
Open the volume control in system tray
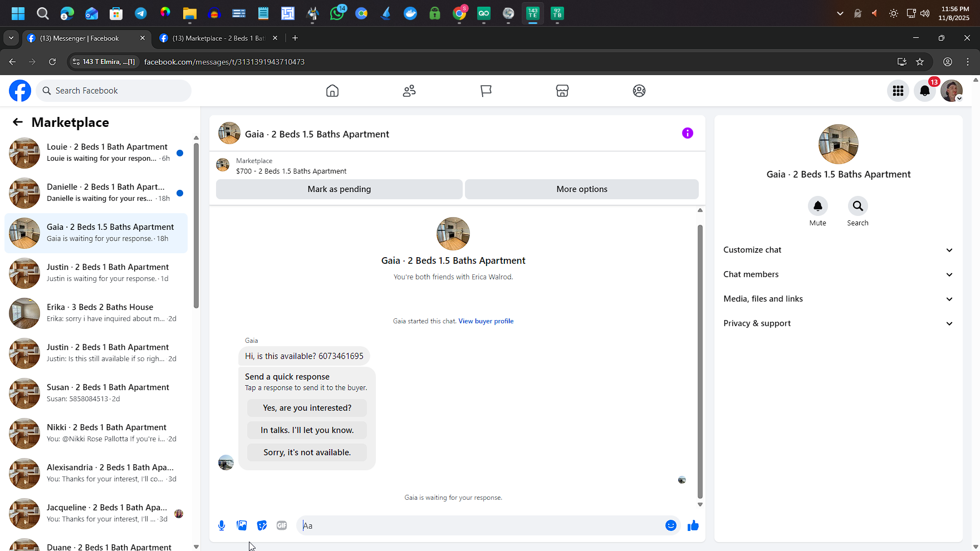point(925,13)
